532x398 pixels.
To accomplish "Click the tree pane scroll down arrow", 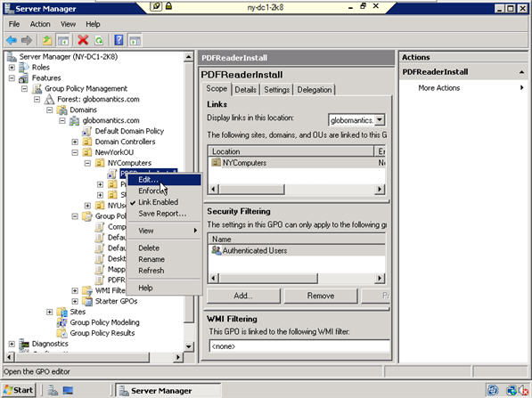I will 189,346.
